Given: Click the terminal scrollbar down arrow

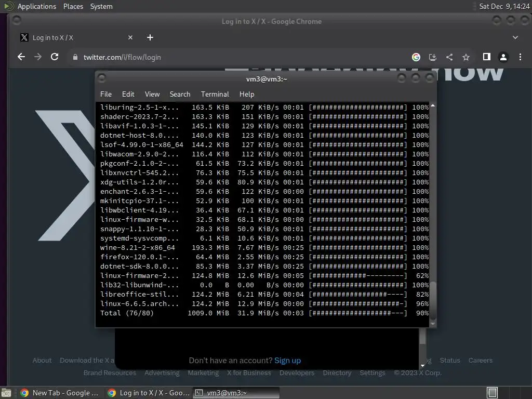Looking at the screenshot, I should coord(433,324).
